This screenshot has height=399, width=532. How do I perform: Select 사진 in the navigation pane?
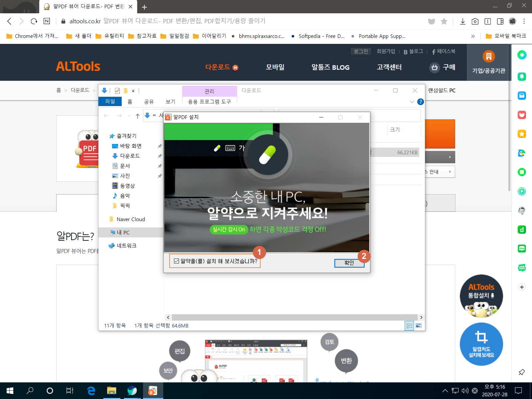click(121, 176)
